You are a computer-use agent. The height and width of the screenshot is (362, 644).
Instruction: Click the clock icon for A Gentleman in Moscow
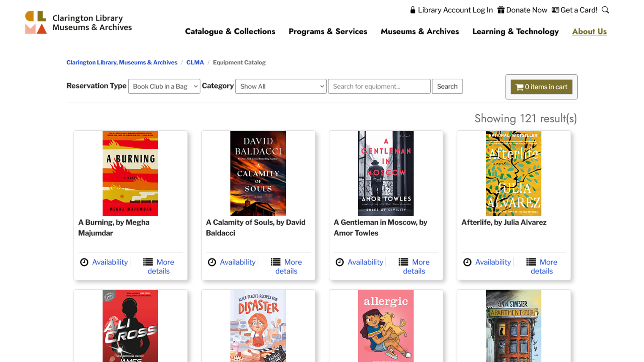coord(340,262)
